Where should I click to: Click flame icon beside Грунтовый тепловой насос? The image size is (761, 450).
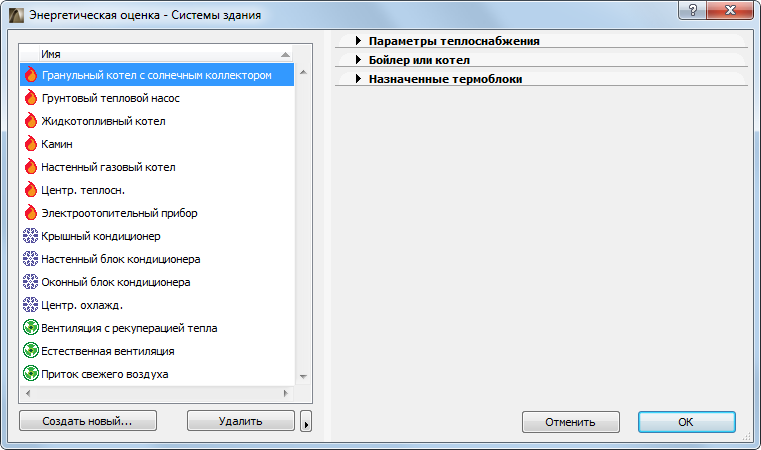tap(31, 98)
